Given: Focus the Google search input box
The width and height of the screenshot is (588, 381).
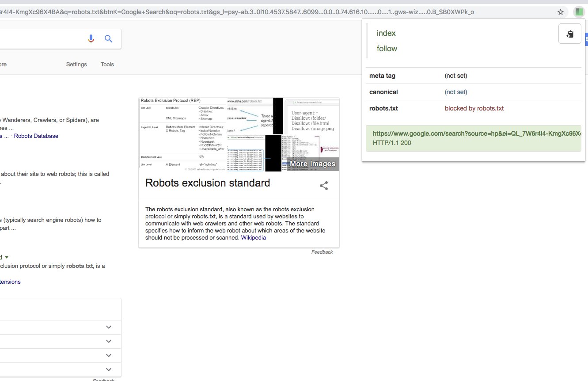Looking at the screenshot, I should (42, 39).
